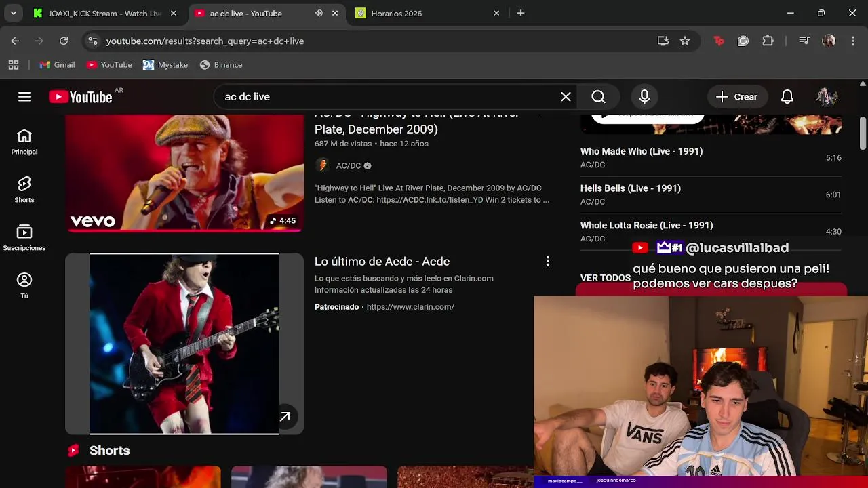Click the magnifier search button
868x488 pixels.
click(598, 97)
